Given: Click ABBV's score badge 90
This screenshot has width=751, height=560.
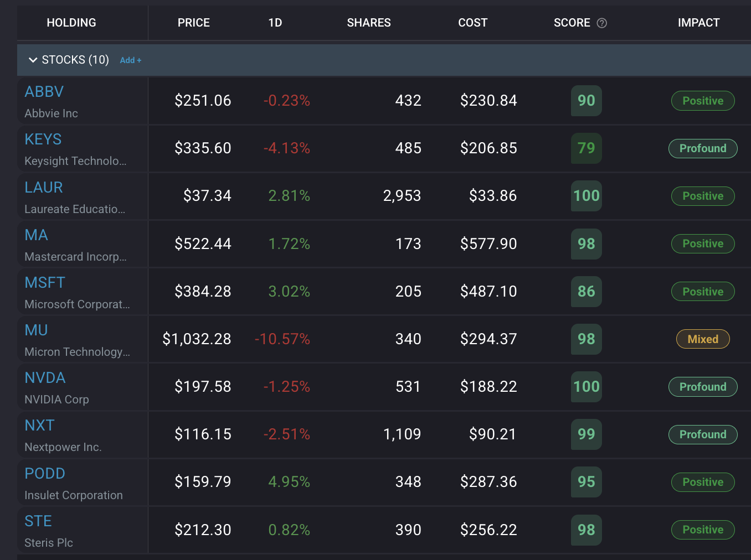Looking at the screenshot, I should [587, 101].
